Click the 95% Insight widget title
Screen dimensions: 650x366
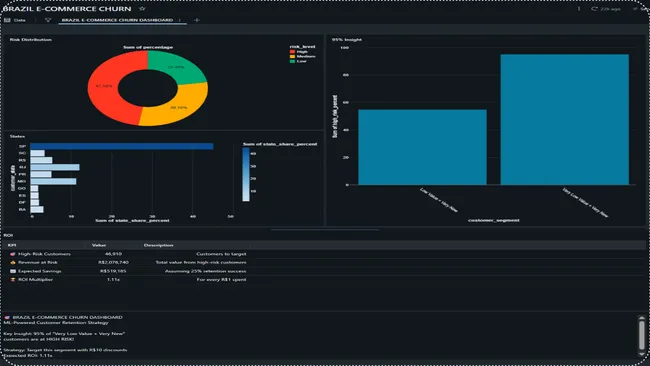click(347, 40)
